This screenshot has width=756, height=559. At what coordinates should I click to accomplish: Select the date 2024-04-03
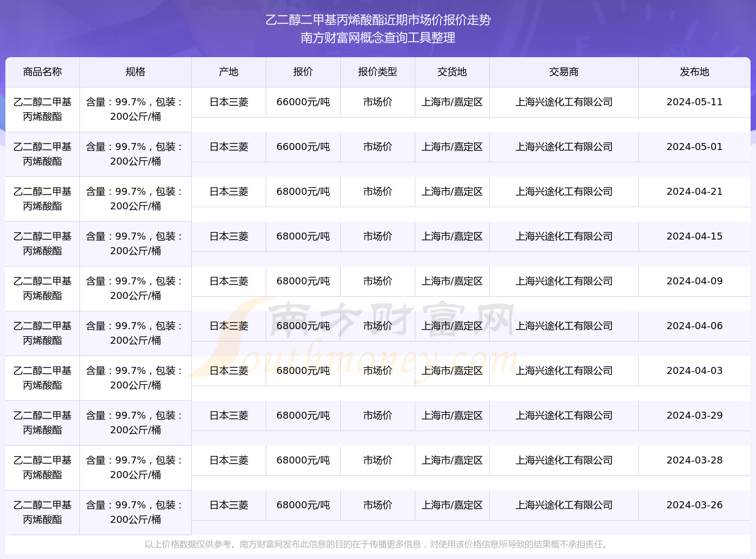[x=694, y=371]
